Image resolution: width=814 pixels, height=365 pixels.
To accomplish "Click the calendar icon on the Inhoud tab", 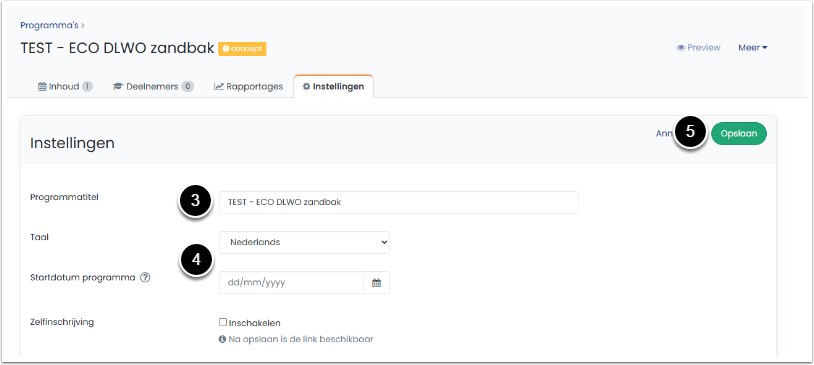I will pos(43,87).
